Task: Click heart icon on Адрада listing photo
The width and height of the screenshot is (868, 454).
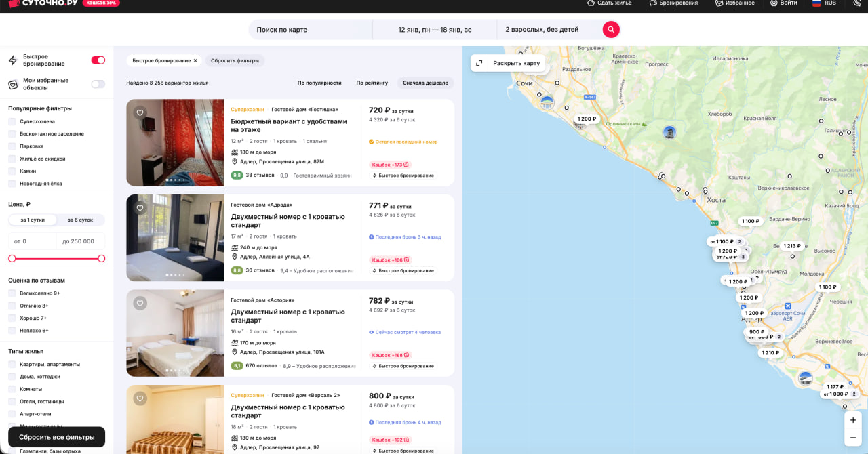Action: tap(140, 208)
